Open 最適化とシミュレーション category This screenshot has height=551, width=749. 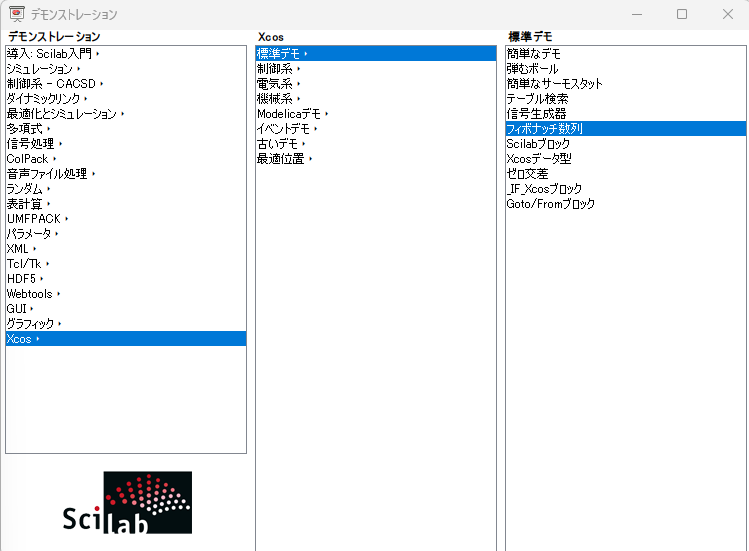126,114
